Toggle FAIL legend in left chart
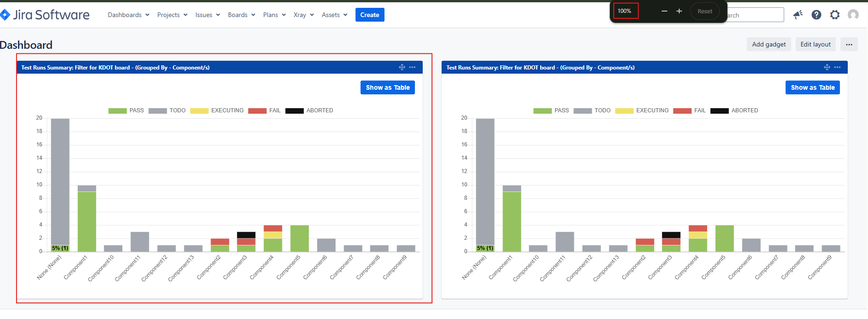 [264, 110]
